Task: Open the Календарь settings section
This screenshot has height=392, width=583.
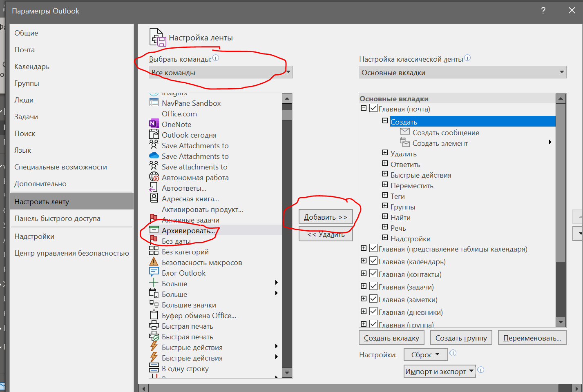Action: pos(71,67)
